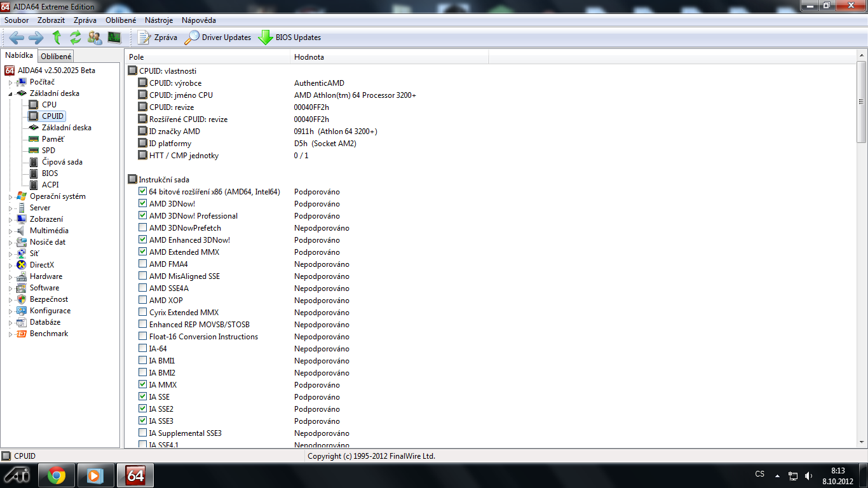Switch to the Nabídka tab

pos(19,56)
